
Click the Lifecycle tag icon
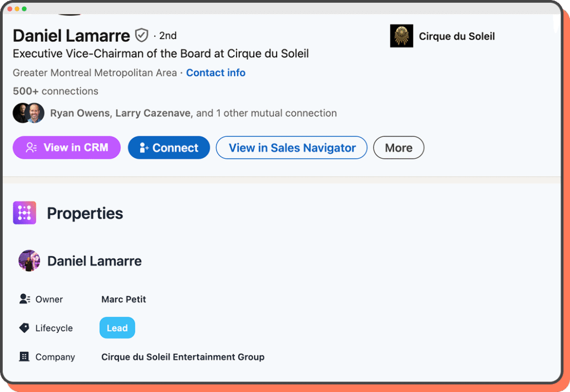coord(24,328)
